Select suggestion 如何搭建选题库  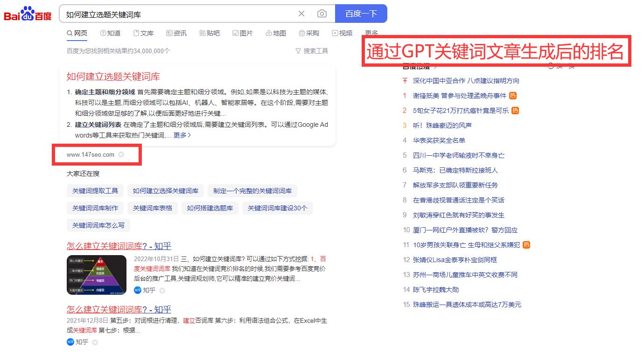(x=210, y=208)
